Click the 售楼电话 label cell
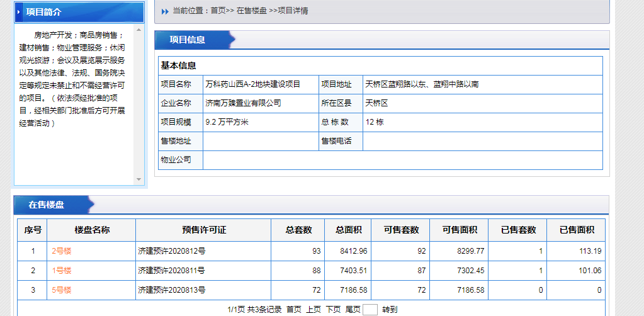Viewport: 644px width, 316px height. click(x=341, y=141)
